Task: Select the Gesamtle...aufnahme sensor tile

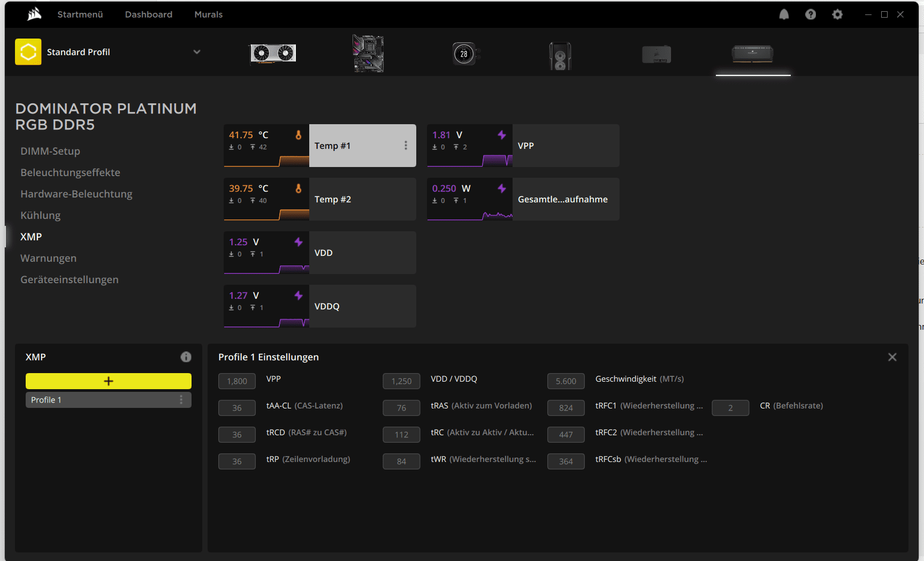Action: pos(523,199)
